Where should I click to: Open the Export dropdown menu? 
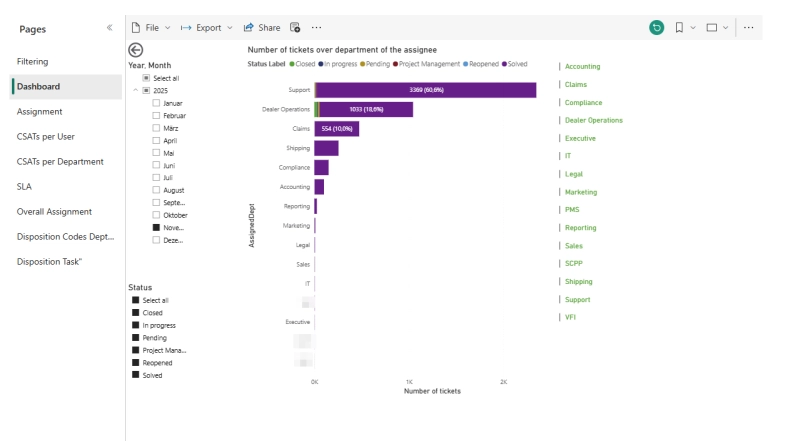click(207, 28)
